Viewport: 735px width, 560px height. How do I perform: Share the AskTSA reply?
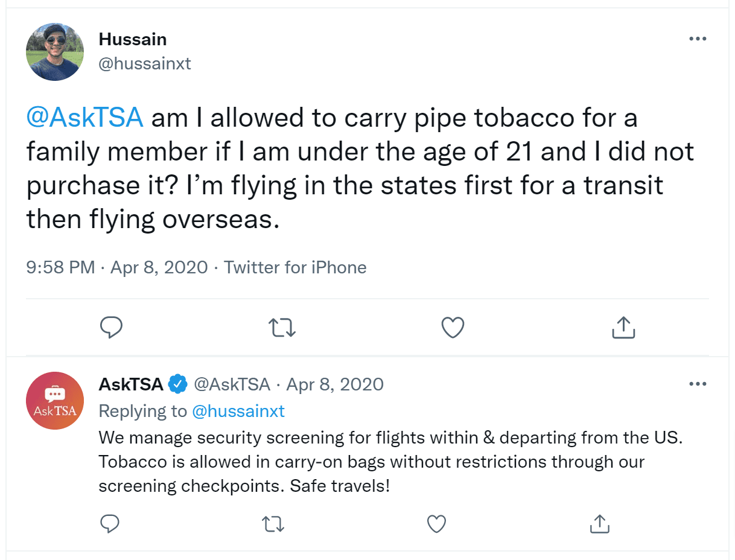(x=599, y=523)
